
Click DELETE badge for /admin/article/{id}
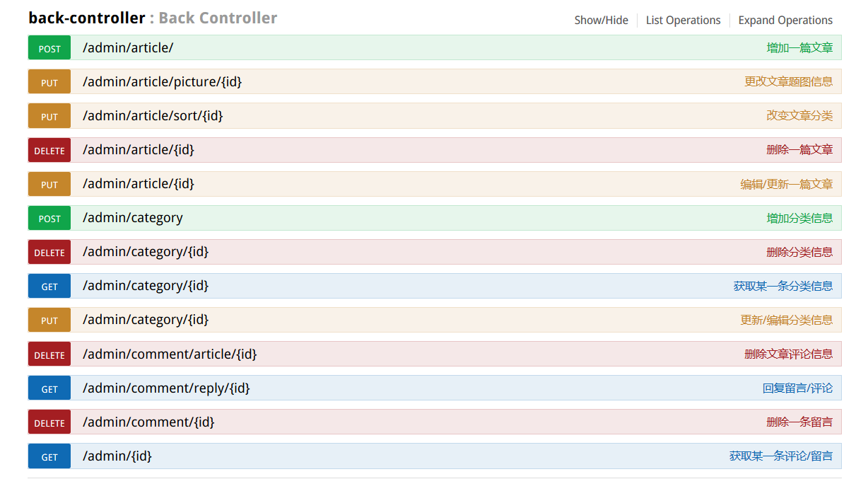[x=49, y=150]
